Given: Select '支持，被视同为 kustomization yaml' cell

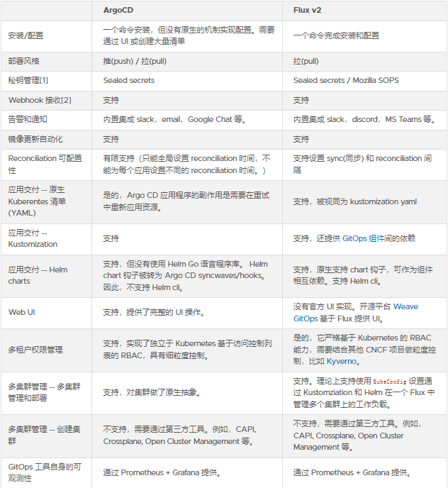Looking at the screenshot, I should (x=355, y=202).
